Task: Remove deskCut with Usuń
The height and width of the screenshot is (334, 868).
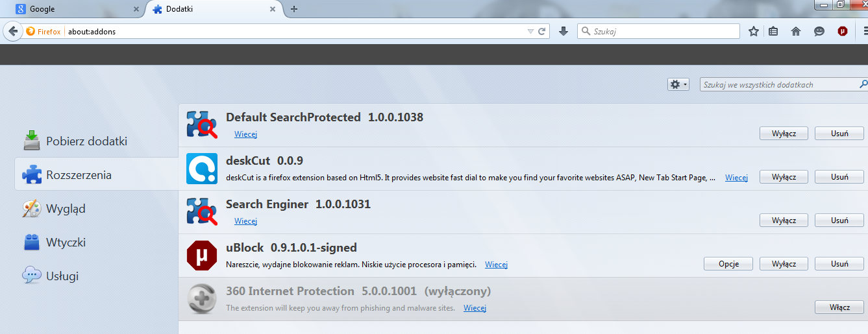Action: [x=839, y=177]
